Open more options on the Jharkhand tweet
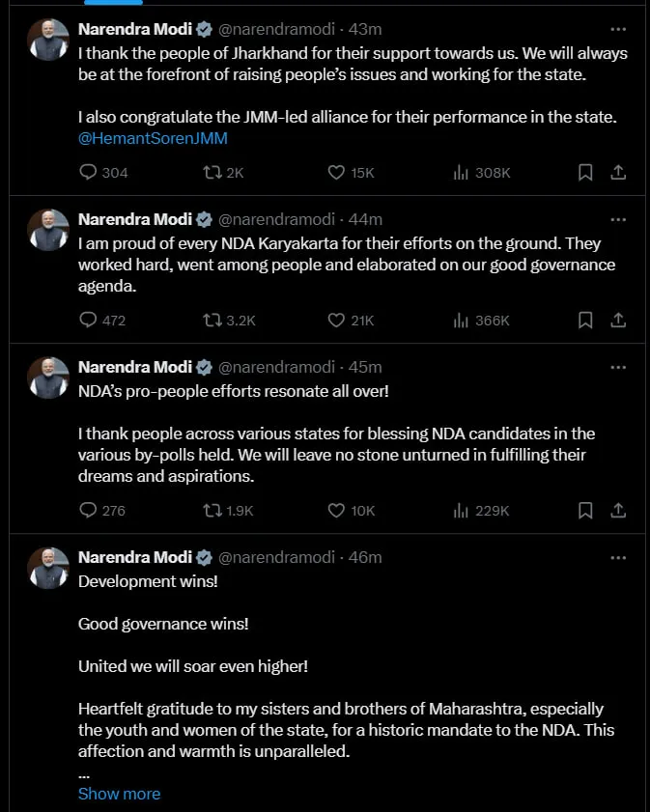 click(619, 28)
